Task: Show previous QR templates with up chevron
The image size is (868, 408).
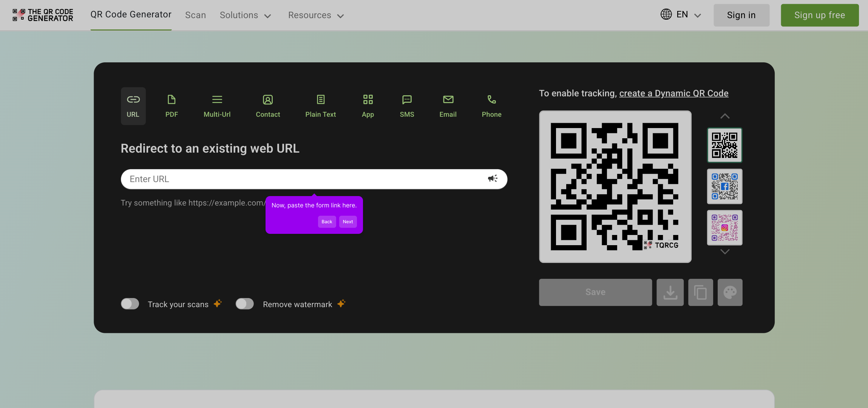Action: click(x=725, y=116)
